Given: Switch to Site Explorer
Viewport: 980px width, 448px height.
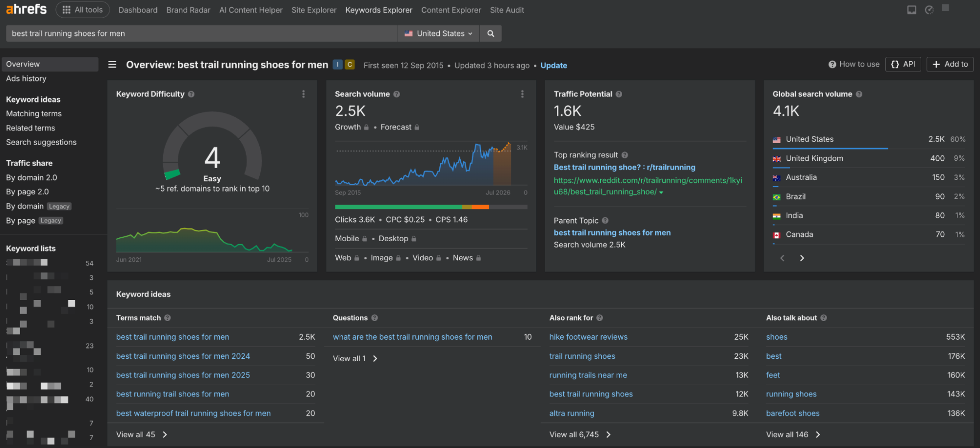Looking at the screenshot, I should (x=314, y=10).
